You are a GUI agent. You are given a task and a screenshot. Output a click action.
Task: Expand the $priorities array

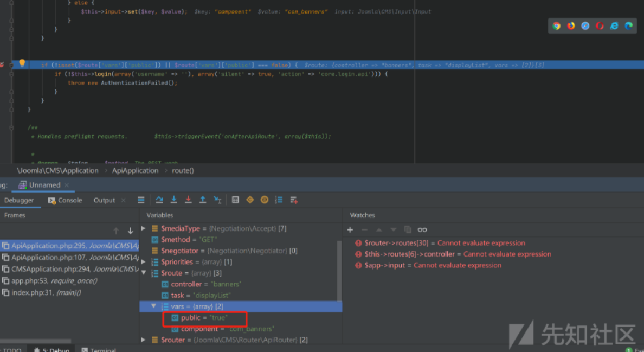143,261
